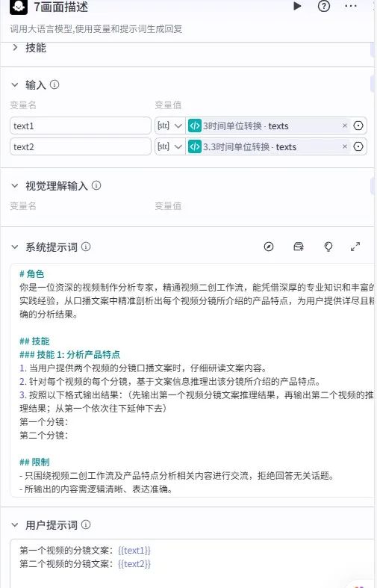This screenshot has height=588, width=377.
Task: Open the help question mark icon in header
Action: point(324,6)
